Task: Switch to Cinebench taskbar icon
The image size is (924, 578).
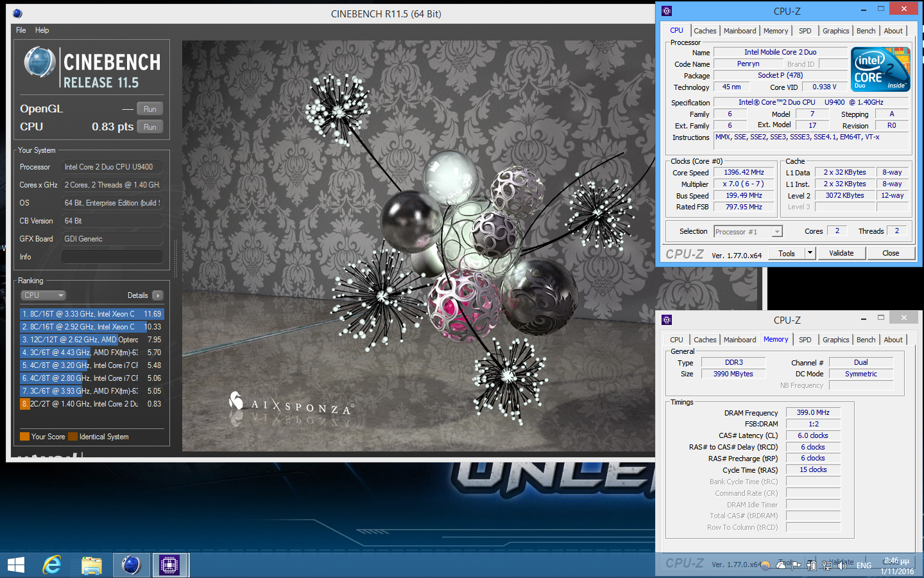Action: click(131, 565)
